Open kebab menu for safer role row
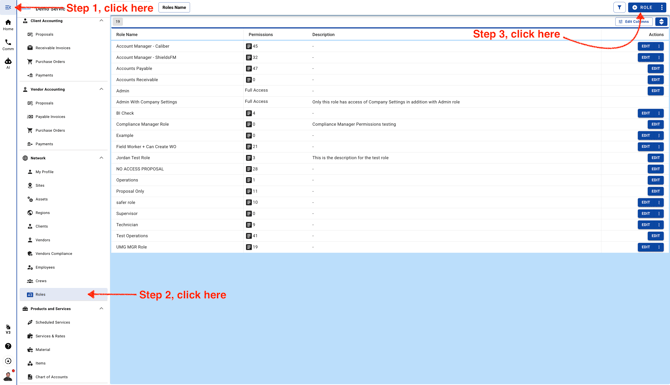 click(x=659, y=203)
